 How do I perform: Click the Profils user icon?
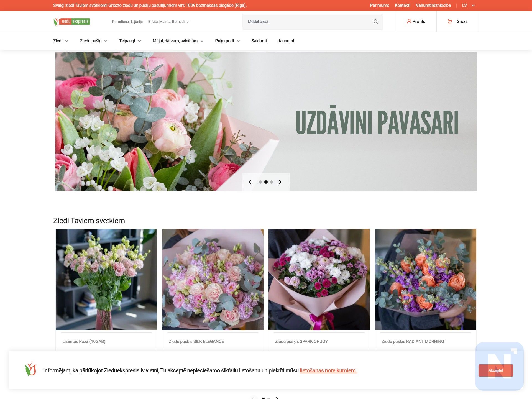coord(409,21)
